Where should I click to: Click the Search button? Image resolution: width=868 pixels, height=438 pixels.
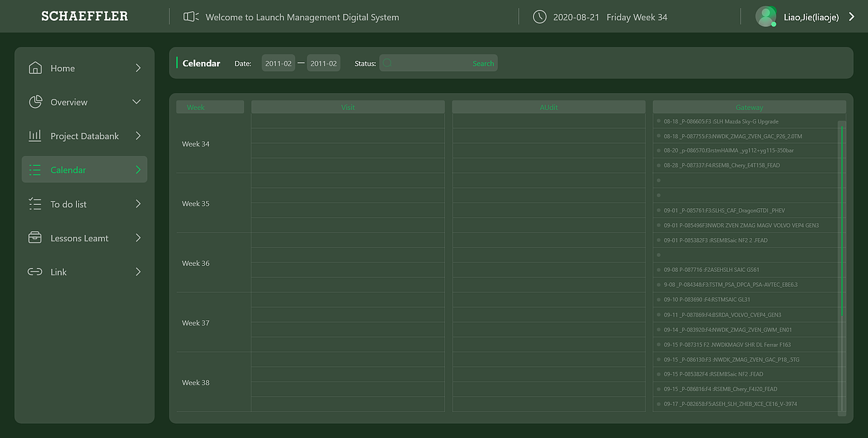(483, 63)
